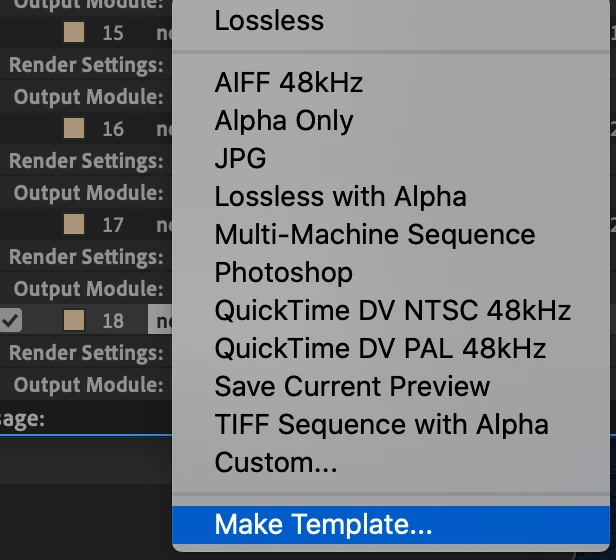Choose Photoshop output template

[x=283, y=273]
